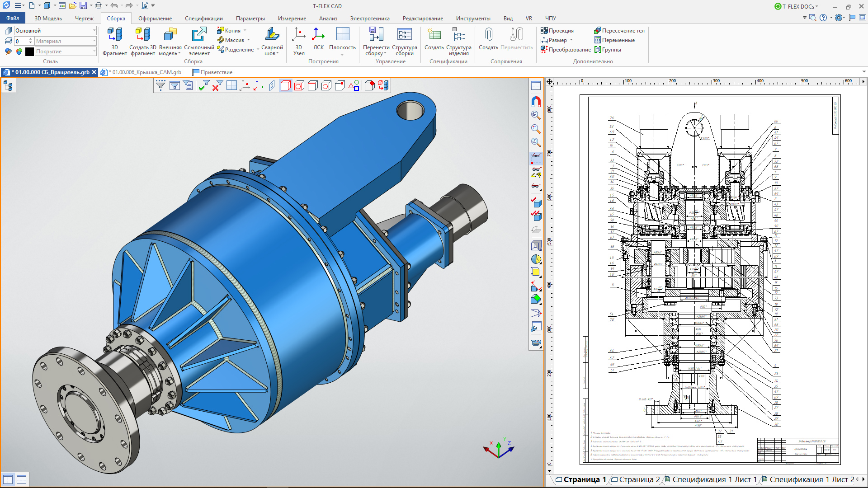The image size is (868, 488).
Task: Click the clear filters red cross icon
Action: [x=217, y=85]
